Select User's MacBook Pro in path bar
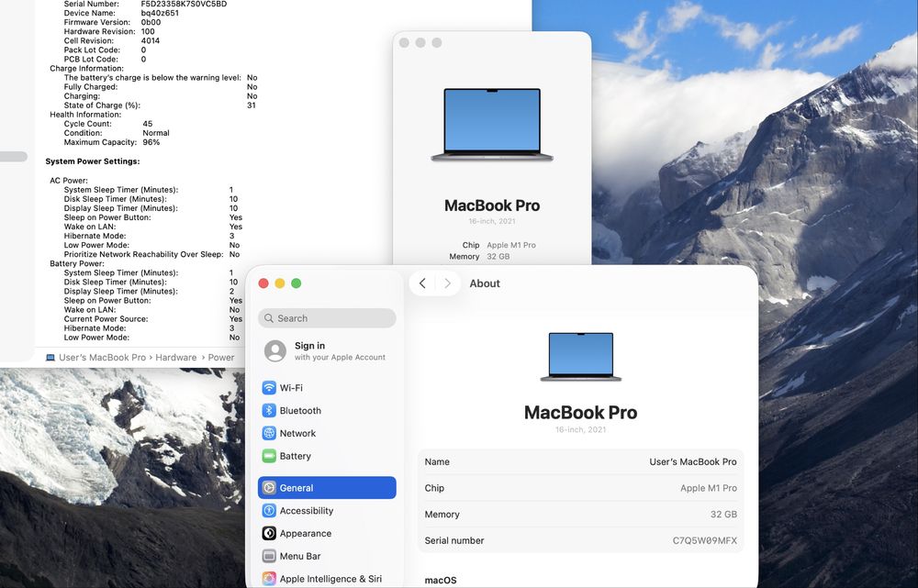918x588 pixels. [103, 358]
